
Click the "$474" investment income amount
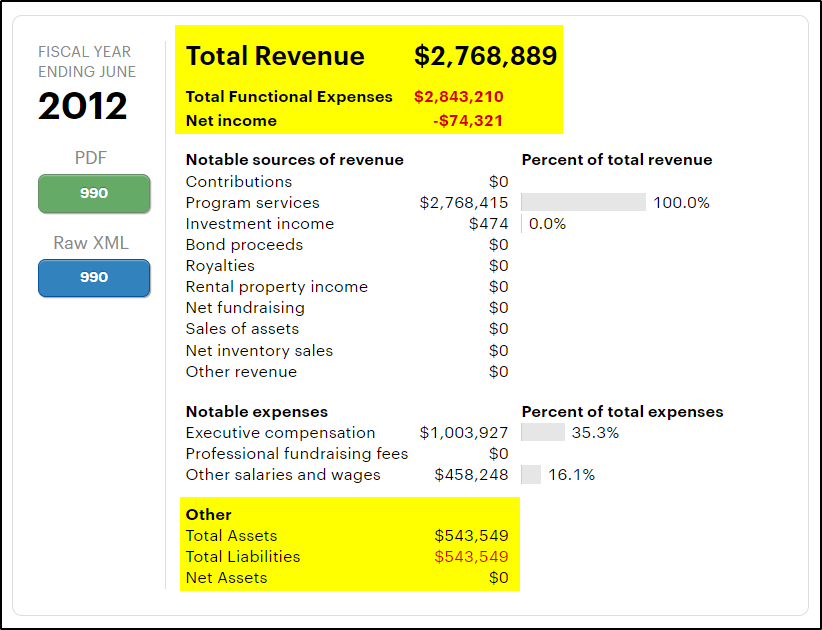tap(489, 224)
